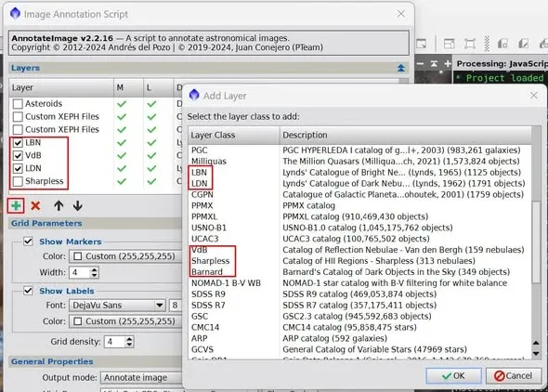Delete selected layer with the red X icon

[35, 206]
